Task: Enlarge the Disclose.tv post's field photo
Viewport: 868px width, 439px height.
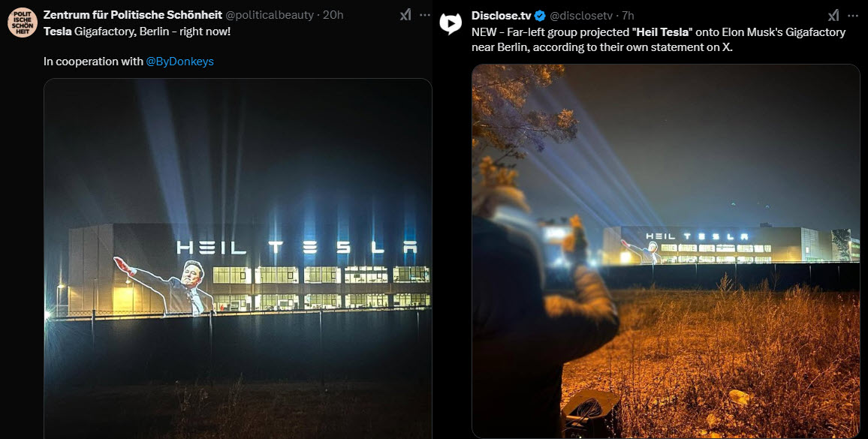Action: (666, 251)
